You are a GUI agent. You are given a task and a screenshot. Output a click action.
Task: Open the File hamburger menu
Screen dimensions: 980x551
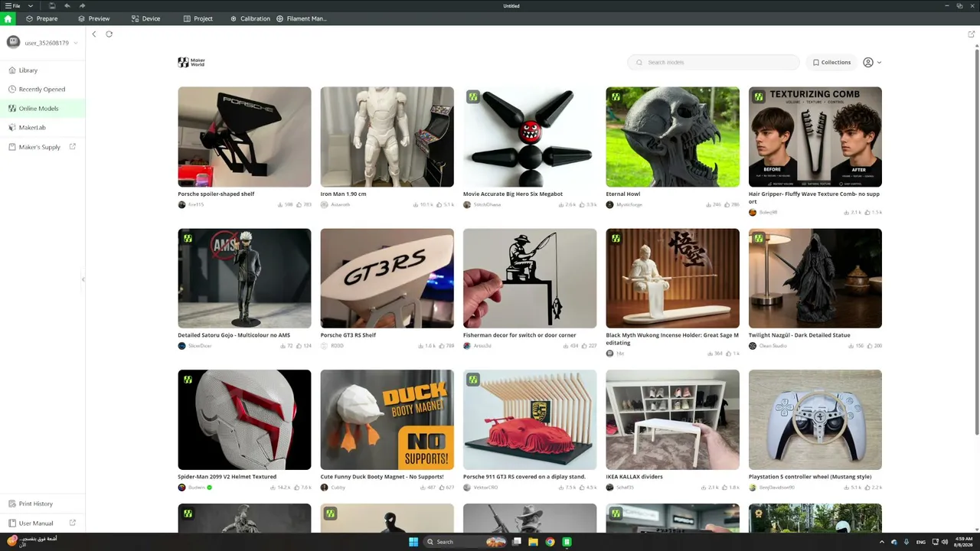12,5
